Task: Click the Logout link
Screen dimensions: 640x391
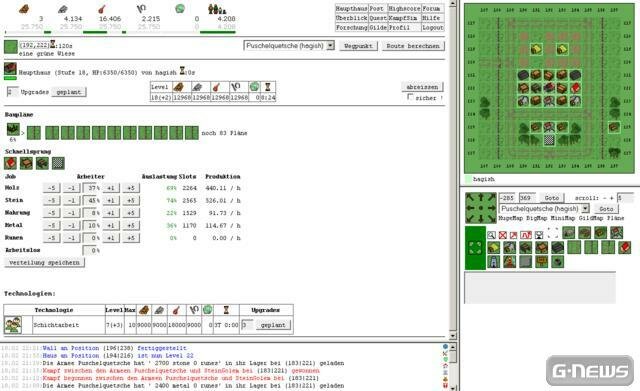Action: point(432,27)
